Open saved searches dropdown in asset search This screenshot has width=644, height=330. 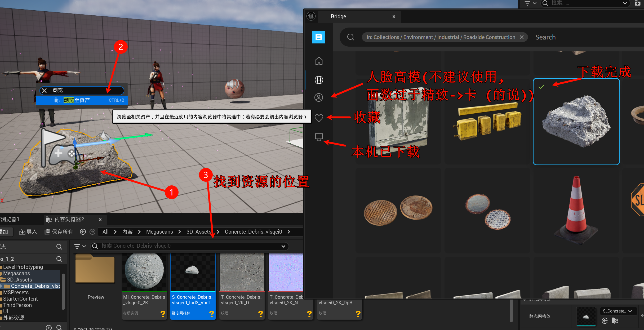[283, 246]
